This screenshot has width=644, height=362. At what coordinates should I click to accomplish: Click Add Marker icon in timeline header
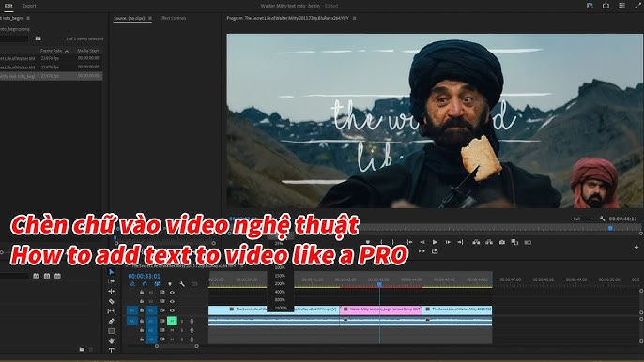pyautogui.click(x=170, y=284)
